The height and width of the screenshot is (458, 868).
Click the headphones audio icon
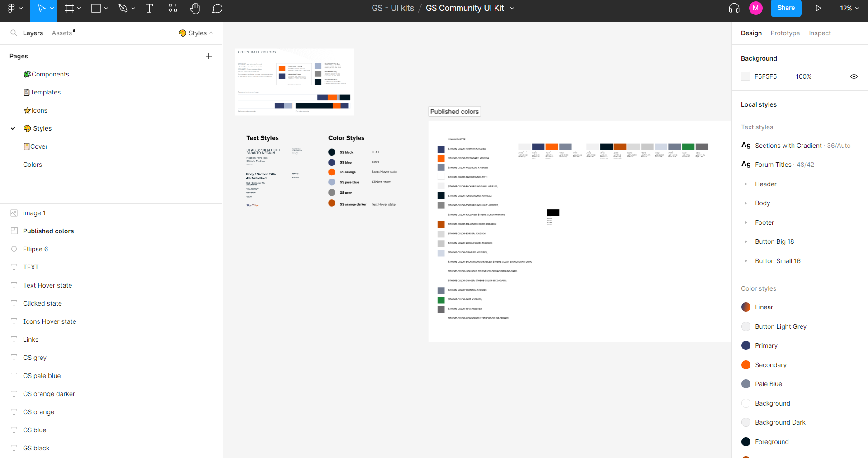pos(734,8)
